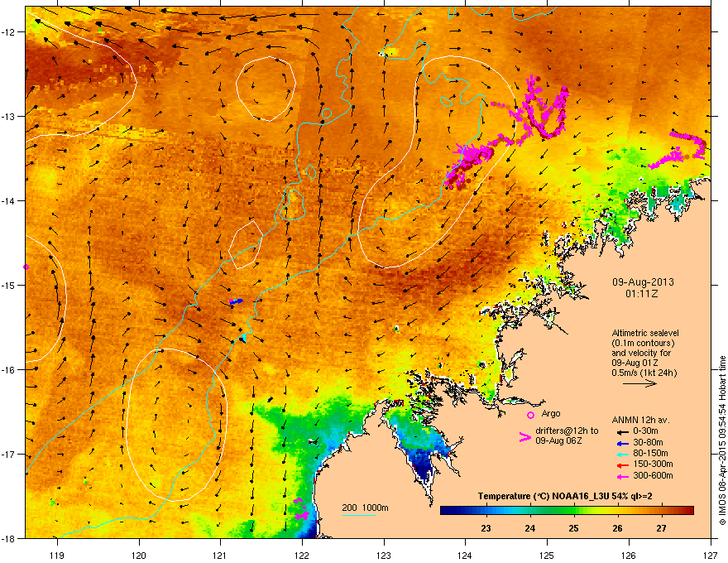Click the 'drifters@12h to' legend label
Screen dimensions: 728x563
click(567, 431)
